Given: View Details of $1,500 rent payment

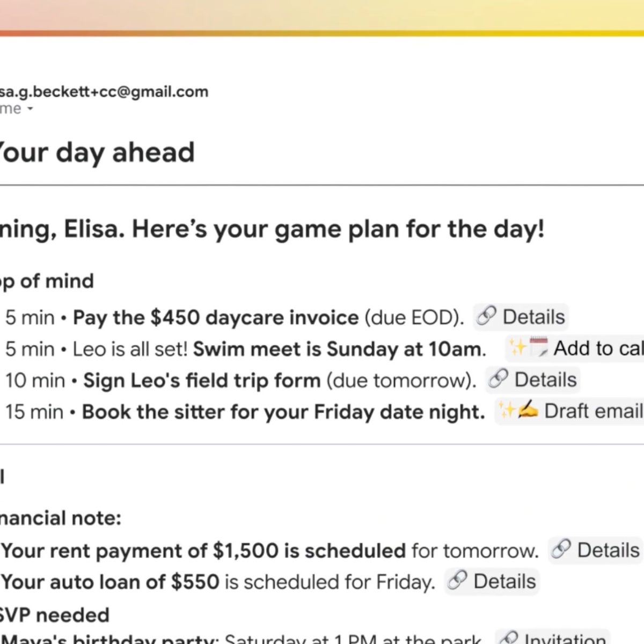Looking at the screenshot, I should pyautogui.click(x=608, y=550).
